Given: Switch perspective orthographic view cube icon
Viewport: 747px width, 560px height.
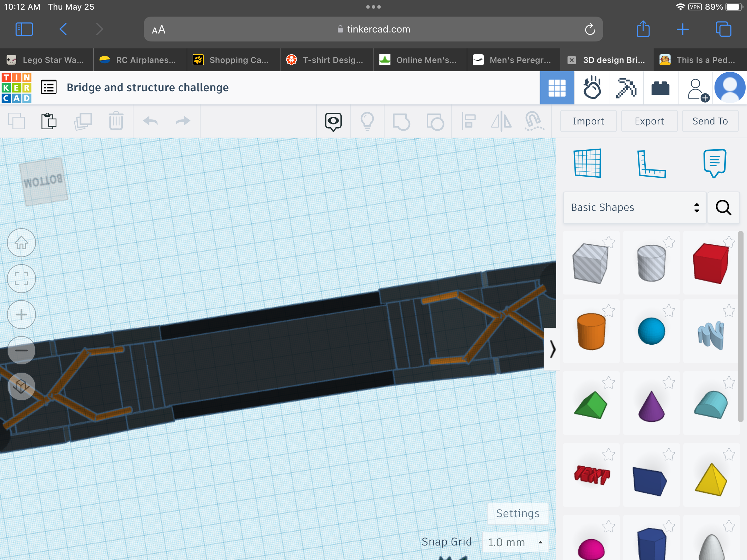Looking at the screenshot, I should click(21, 386).
